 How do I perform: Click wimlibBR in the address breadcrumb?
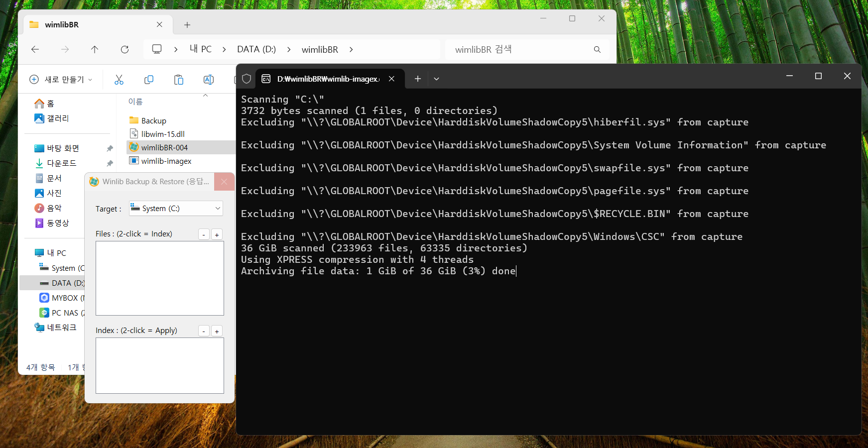click(x=320, y=49)
